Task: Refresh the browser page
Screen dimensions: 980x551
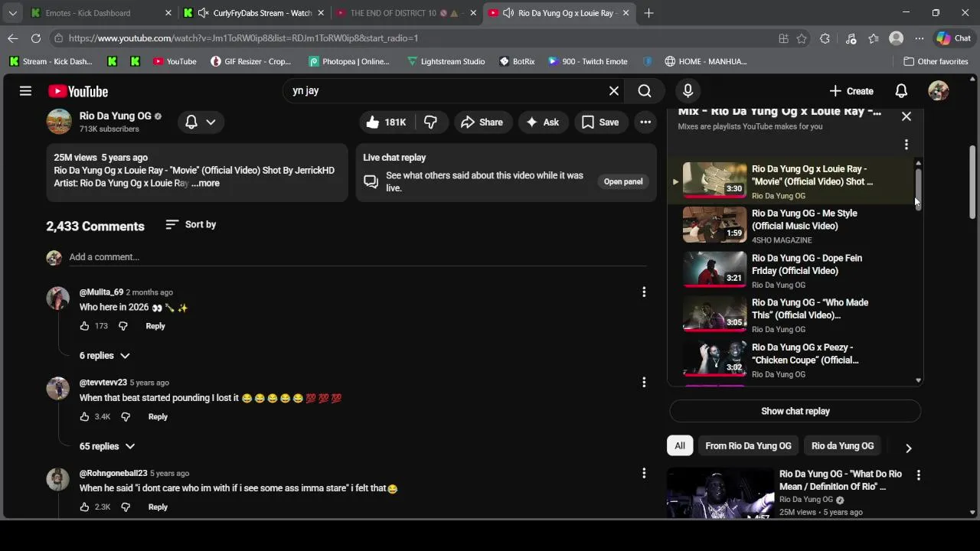Action: (36, 38)
